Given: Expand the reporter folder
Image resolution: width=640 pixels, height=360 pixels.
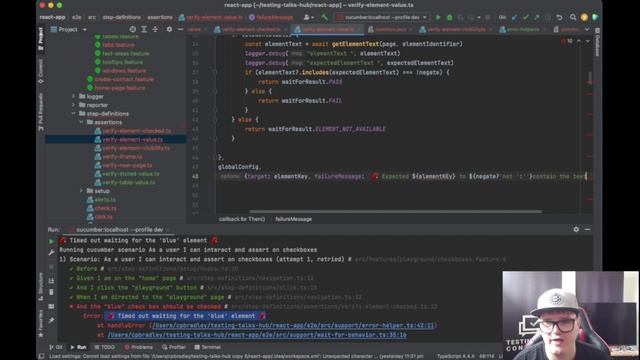Looking at the screenshot, I should point(74,105).
